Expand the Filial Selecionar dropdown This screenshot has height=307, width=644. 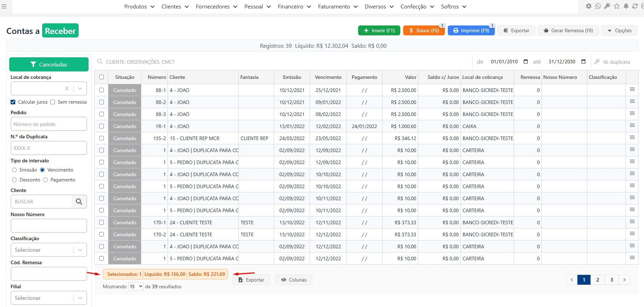80,298
